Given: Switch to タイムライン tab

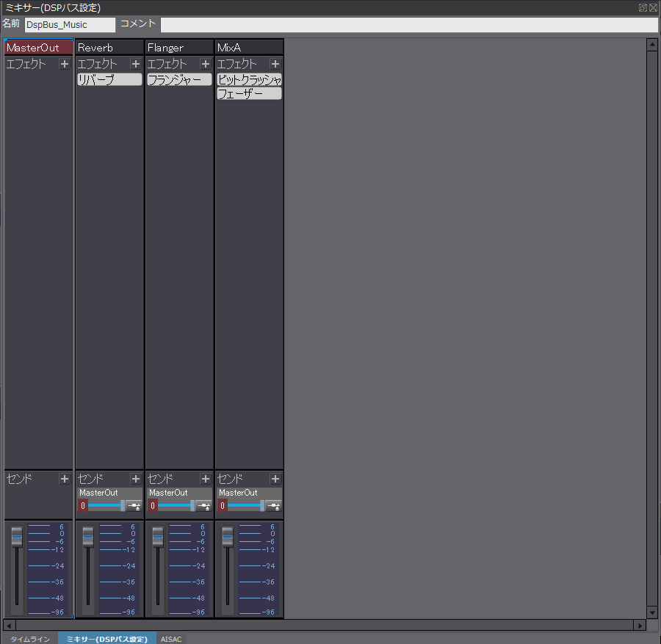Looking at the screenshot, I should click(30, 639).
